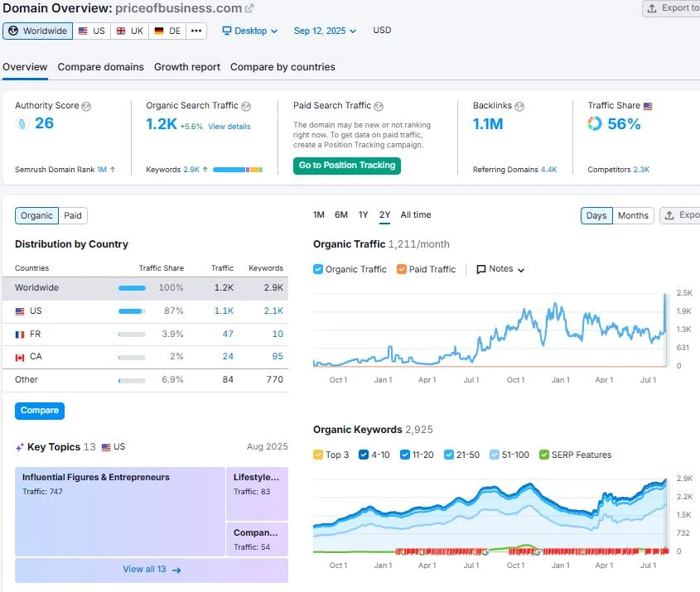Toggle the 21-50 keywords checkbox
This screenshot has width=700, height=592.
point(449,455)
